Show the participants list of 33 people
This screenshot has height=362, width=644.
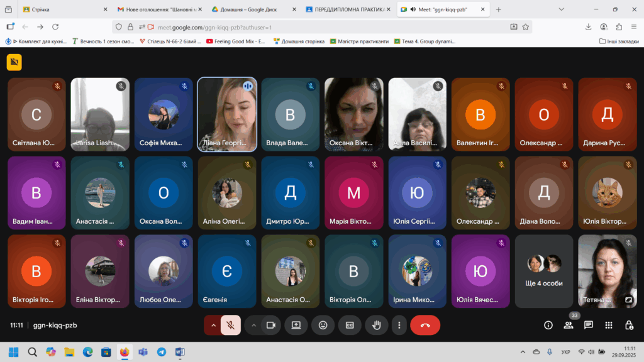(569, 325)
